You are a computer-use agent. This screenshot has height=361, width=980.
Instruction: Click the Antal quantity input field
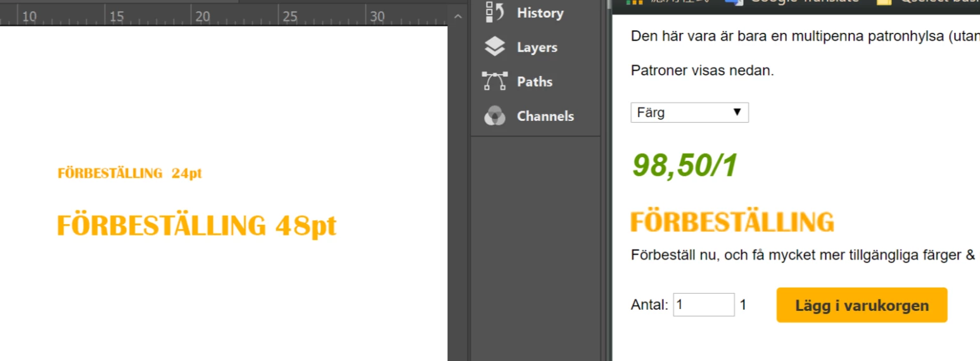pos(704,305)
